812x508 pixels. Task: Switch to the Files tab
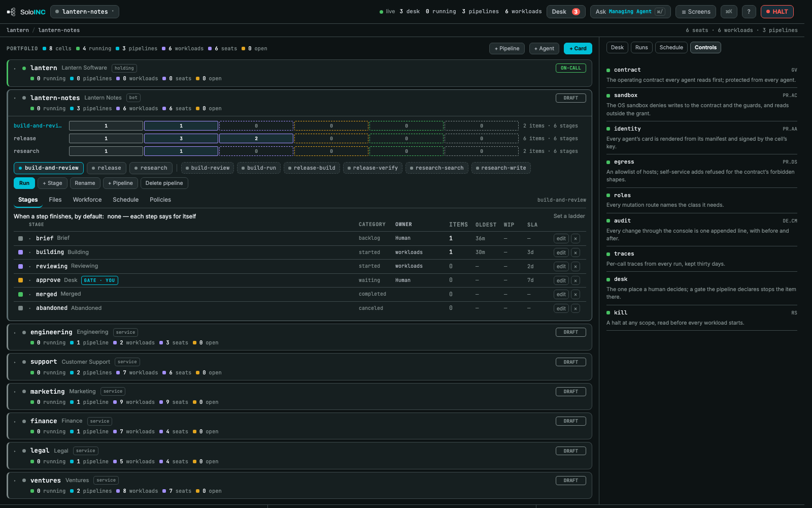(55, 200)
